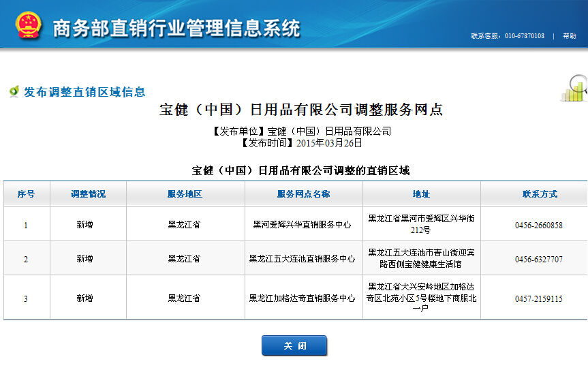The height and width of the screenshot is (372, 588).
Task: Click the 地址 column header
Action: click(421, 194)
